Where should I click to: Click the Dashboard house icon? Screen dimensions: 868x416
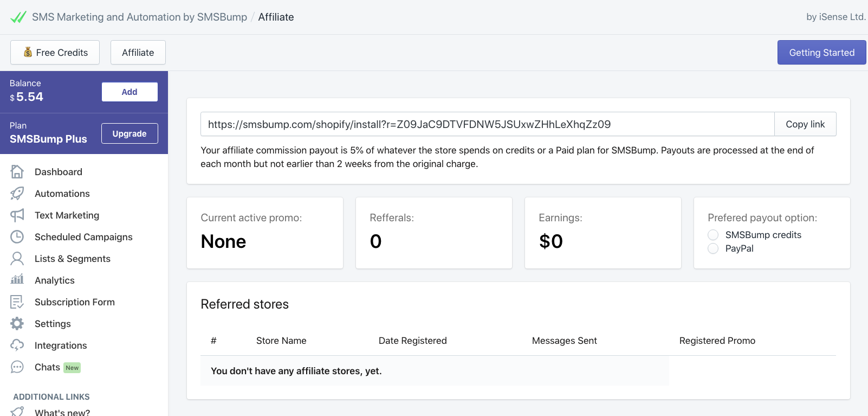[17, 172]
